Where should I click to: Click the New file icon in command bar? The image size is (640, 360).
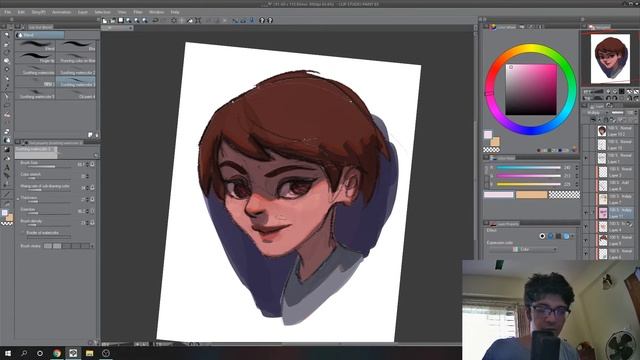tap(105, 20)
